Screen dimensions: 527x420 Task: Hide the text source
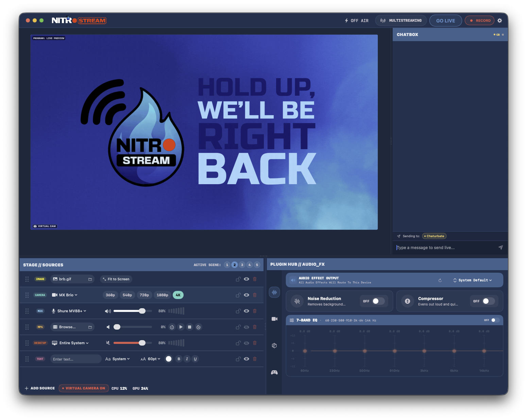click(247, 359)
